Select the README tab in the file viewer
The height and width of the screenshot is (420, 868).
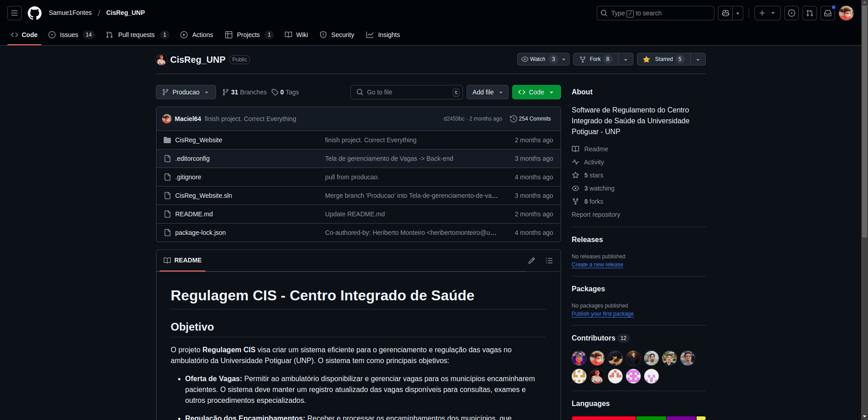point(183,261)
